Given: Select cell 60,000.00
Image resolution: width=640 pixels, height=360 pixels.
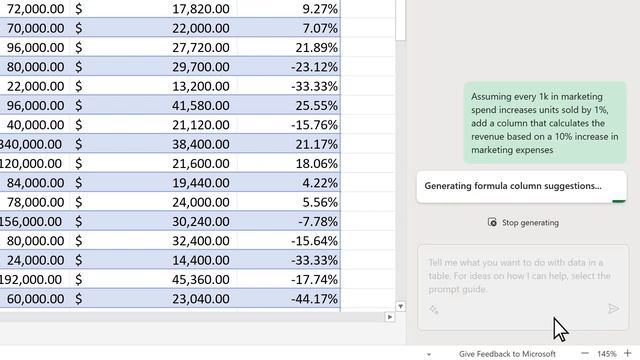Looking at the screenshot, I should (35, 299).
